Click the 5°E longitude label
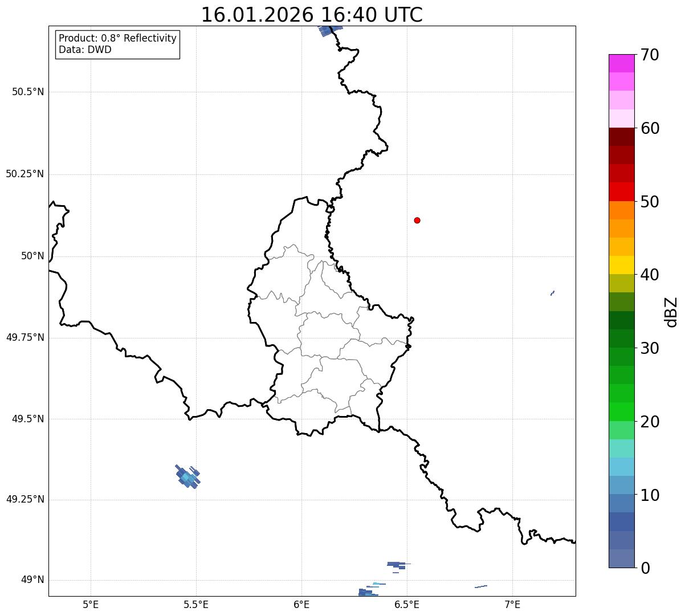Viewport: 685px width, 616px height. (x=91, y=604)
